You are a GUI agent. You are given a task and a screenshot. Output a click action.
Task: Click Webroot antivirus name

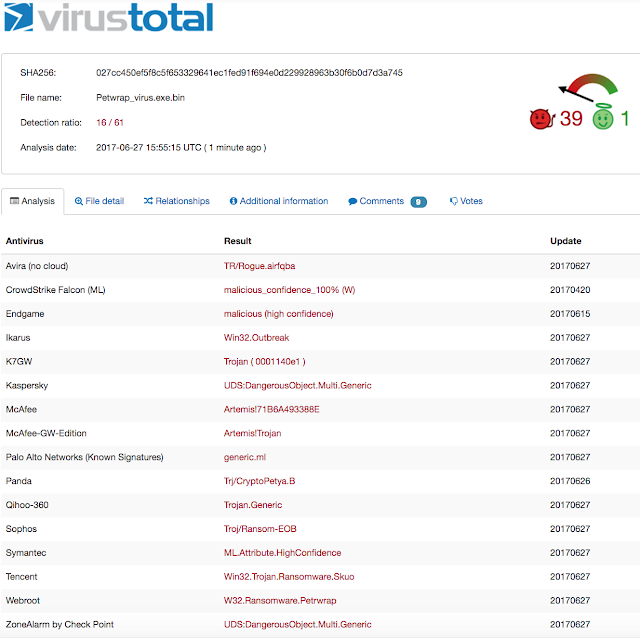click(x=23, y=600)
